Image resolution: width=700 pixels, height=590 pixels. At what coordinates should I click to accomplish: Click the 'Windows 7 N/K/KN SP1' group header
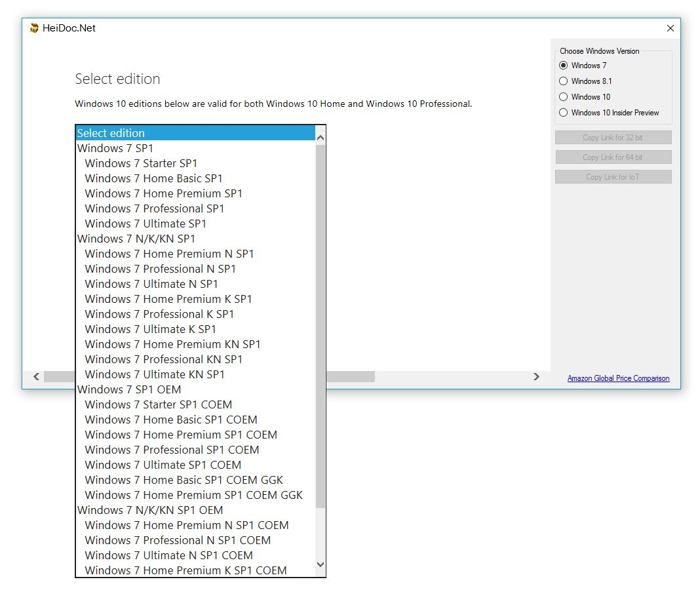click(195, 239)
